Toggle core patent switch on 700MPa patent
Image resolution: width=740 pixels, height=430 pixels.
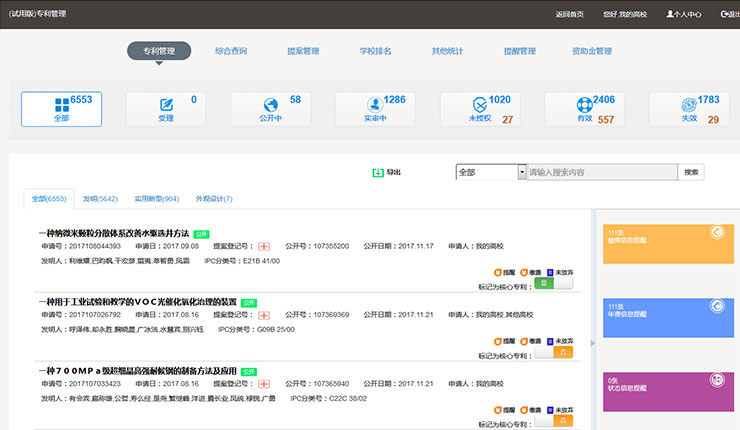point(554,421)
